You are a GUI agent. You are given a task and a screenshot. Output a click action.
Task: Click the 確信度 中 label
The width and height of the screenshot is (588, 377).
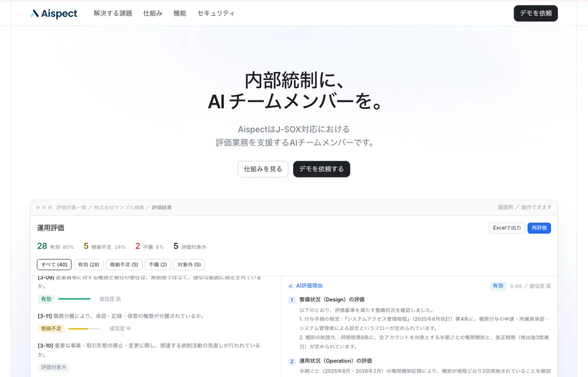click(121, 329)
